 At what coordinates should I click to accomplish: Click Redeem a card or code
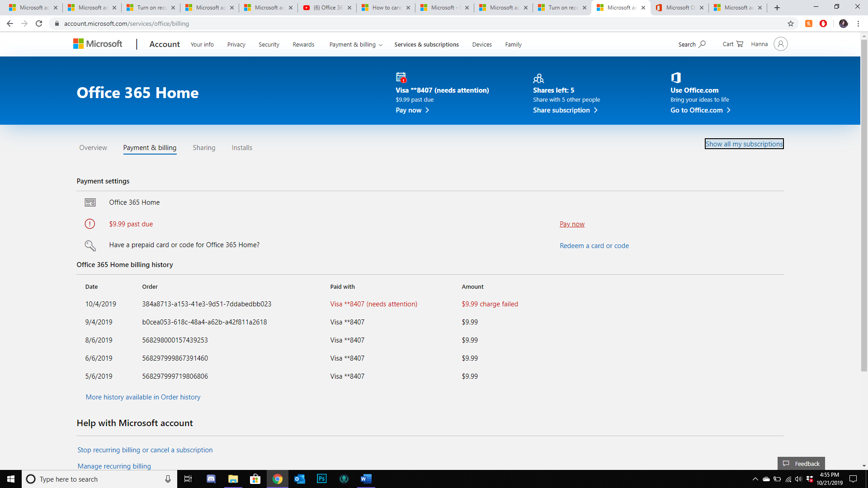(x=594, y=246)
